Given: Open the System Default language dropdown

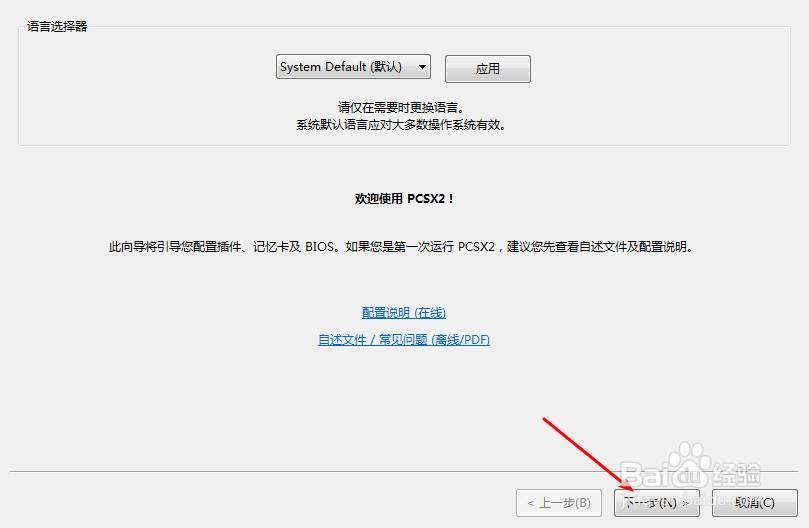Looking at the screenshot, I should pos(353,67).
